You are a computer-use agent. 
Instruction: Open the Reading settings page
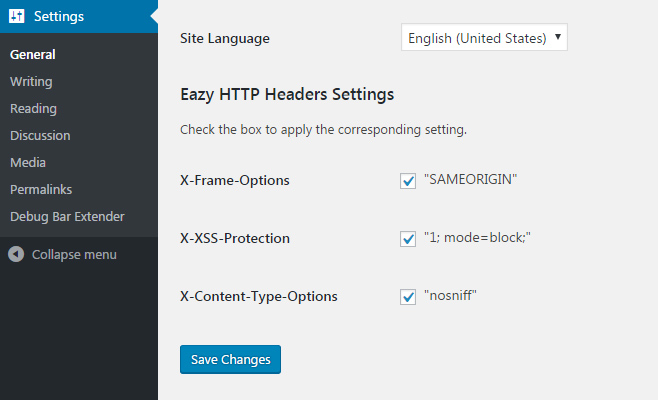pyautogui.click(x=33, y=109)
